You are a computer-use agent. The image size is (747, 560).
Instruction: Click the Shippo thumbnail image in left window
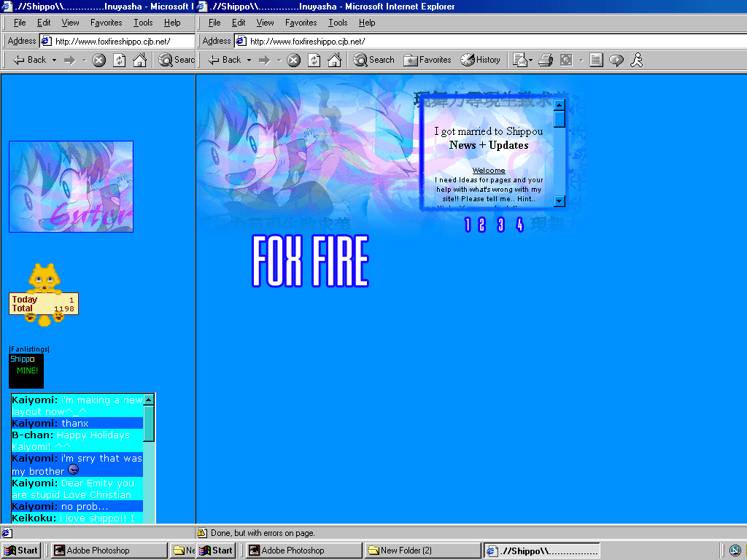pyautogui.click(x=71, y=187)
